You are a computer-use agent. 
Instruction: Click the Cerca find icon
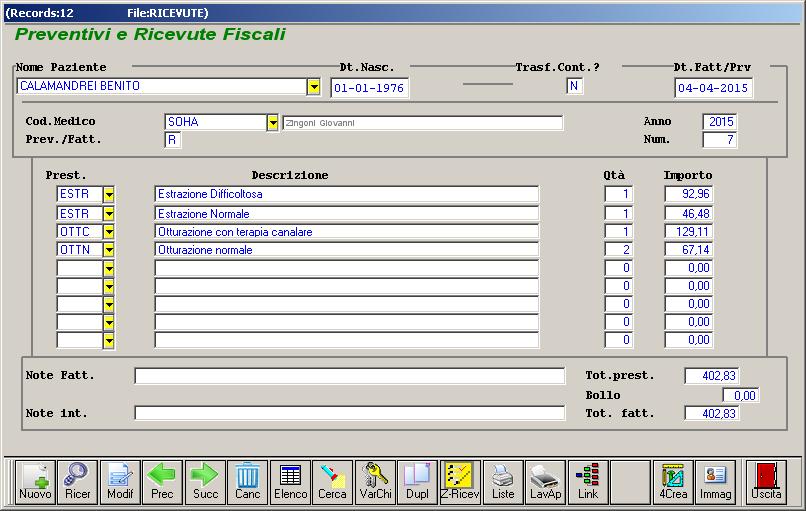[332, 482]
